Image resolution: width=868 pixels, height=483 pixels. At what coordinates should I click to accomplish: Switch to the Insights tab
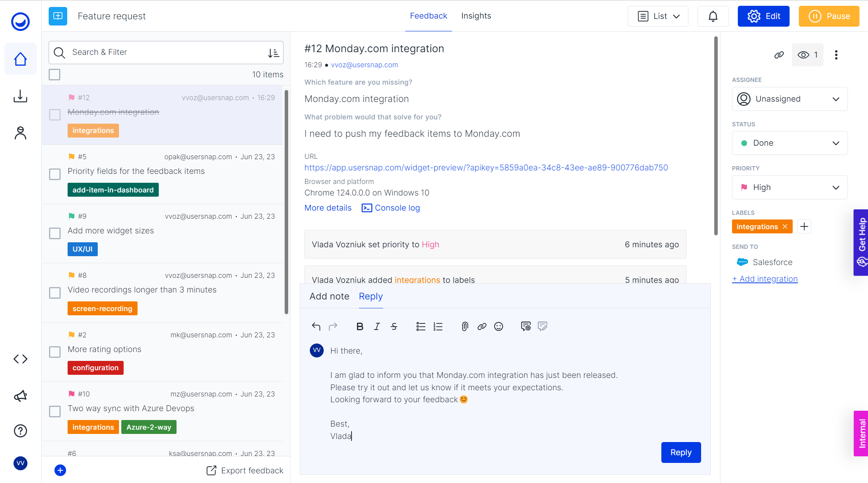click(x=476, y=16)
